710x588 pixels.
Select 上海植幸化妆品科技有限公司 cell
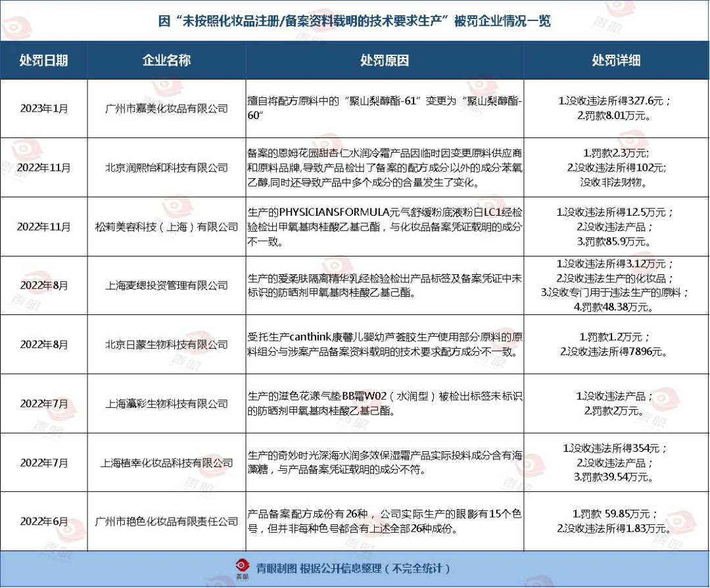[x=166, y=462]
